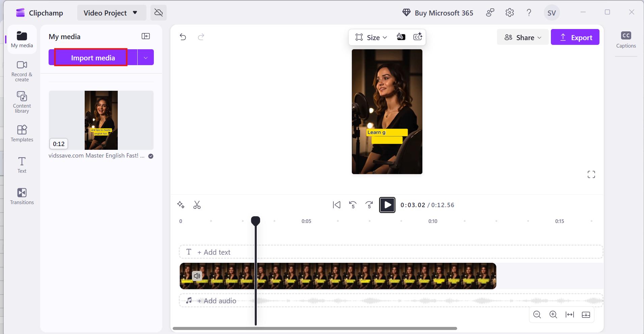644x334 pixels.
Task: Fit the timeline to screen
Action: point(570,315)
